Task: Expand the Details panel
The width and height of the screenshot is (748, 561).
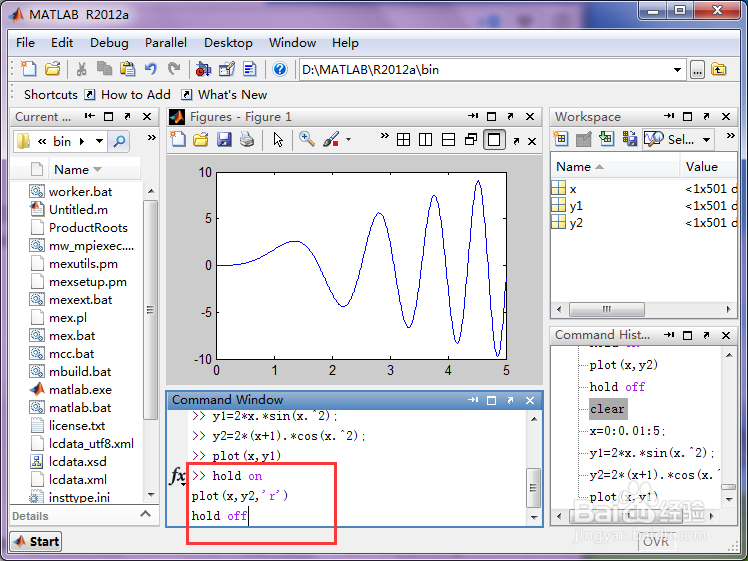Action: [145, 514]
